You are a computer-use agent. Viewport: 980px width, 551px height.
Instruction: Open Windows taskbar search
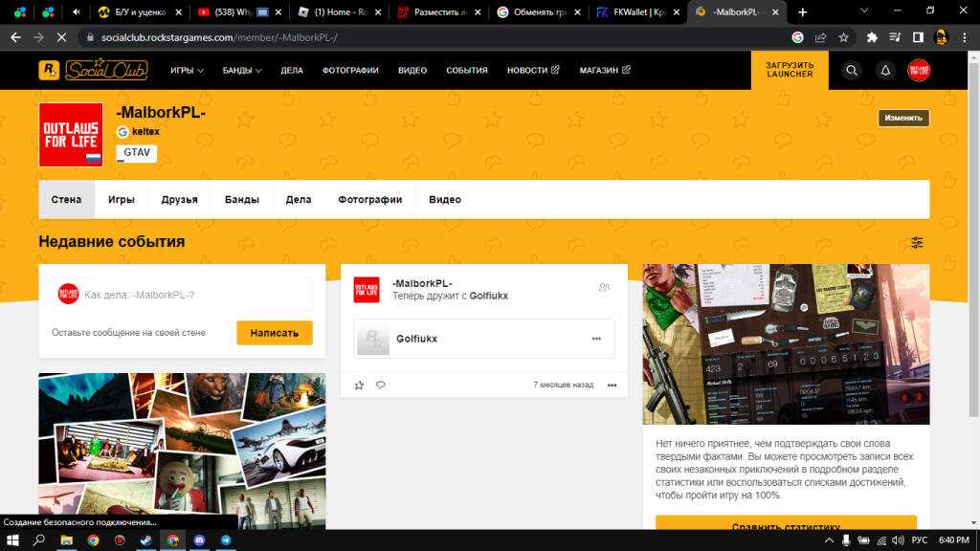[38, 540]
